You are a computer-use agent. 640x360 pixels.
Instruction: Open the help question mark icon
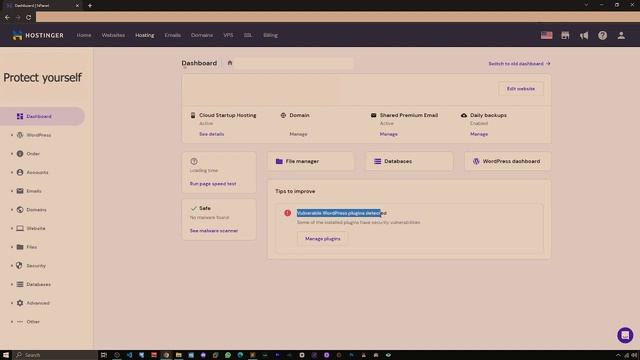pos(602,36)
